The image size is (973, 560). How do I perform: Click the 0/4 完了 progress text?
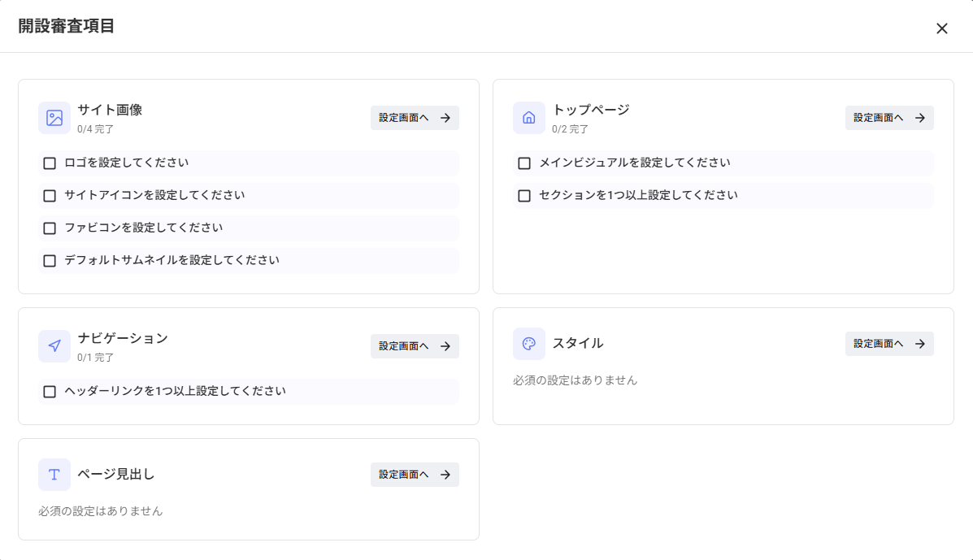point(96,129)
